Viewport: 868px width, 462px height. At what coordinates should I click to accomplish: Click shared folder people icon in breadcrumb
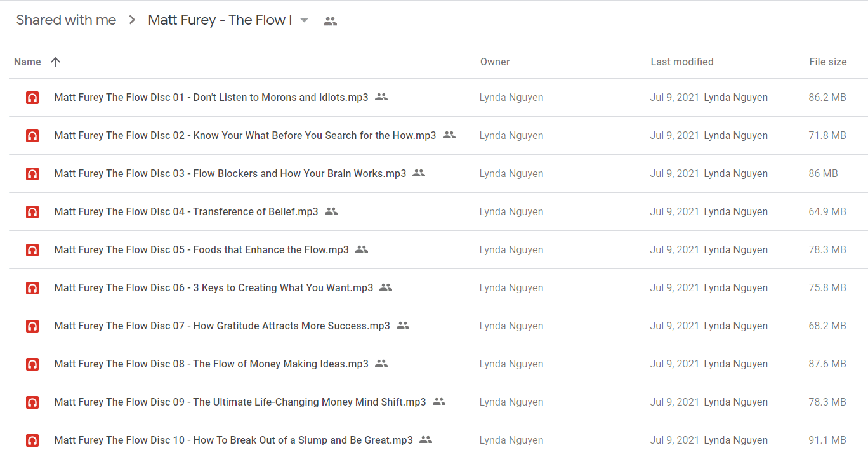(330, 21)
